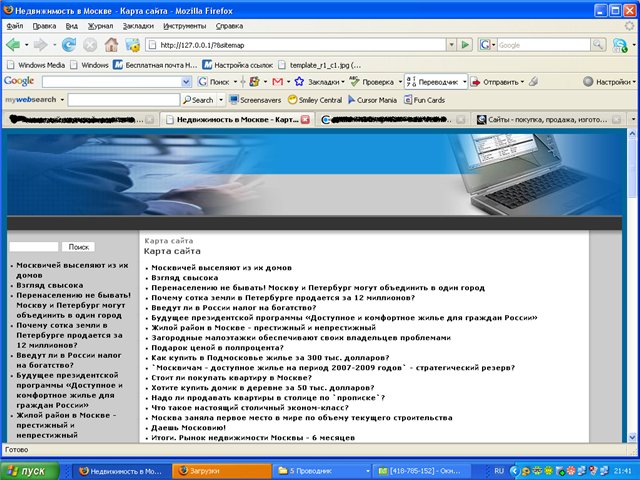Click the highlighter icon in Google toolbar
Screen dimensions: 640x480
point(533,81)
